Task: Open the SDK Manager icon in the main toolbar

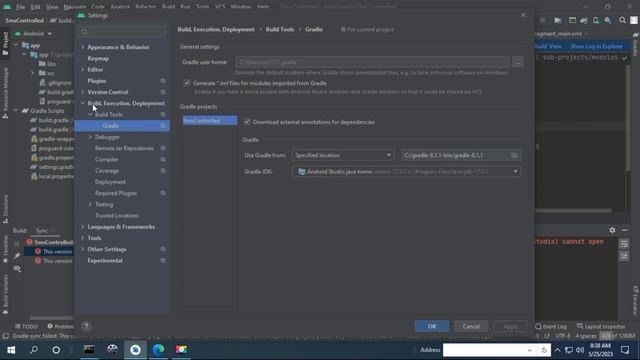Action: [608, 20]
